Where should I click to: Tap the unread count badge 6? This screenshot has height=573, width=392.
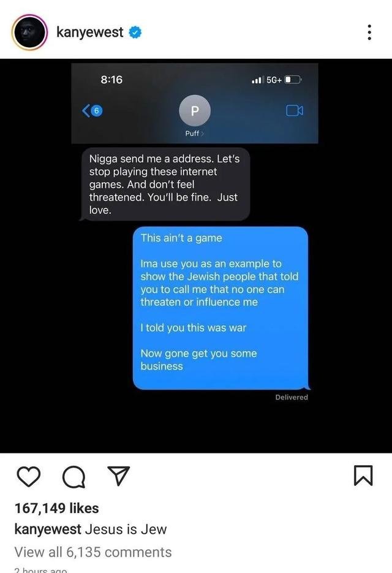[x=96, y=110]
